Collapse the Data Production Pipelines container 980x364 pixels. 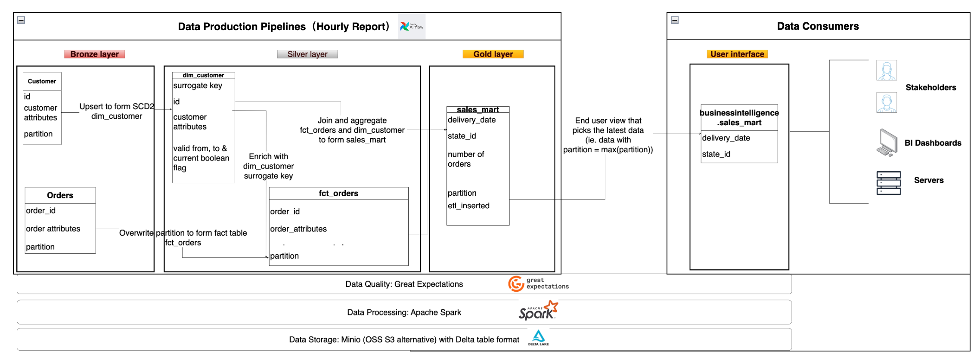[x=21, y=20]
